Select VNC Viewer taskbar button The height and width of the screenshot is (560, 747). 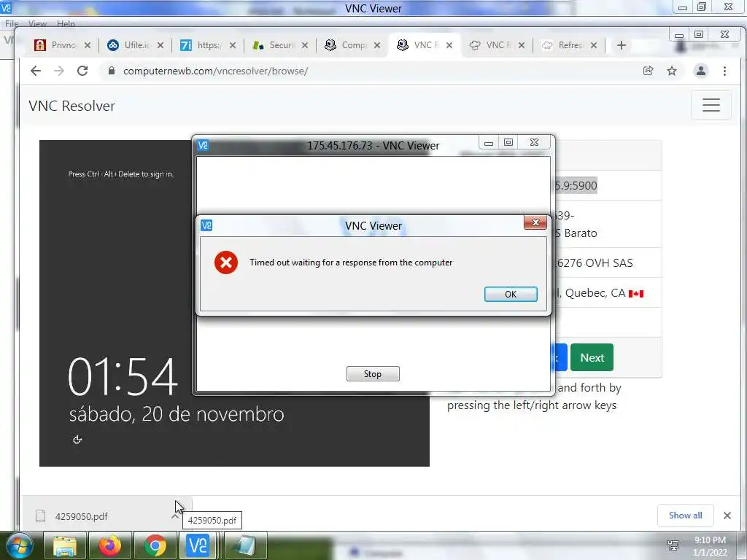click(198, 545)
